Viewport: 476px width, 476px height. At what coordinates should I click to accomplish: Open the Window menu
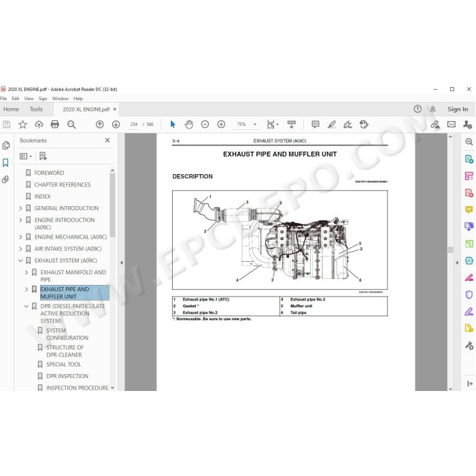61,99
